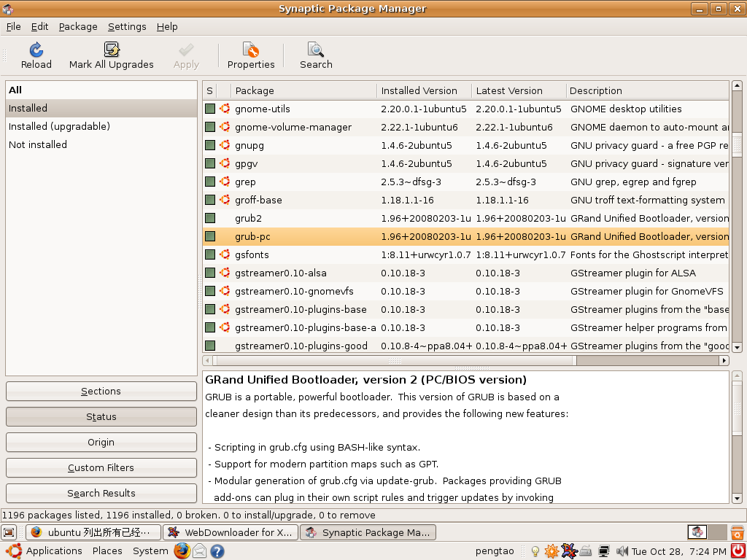Image resolution: width=747 pixels, height=560 pixels.
Task: Click the status box for groff-base
Action: point(210,200)
